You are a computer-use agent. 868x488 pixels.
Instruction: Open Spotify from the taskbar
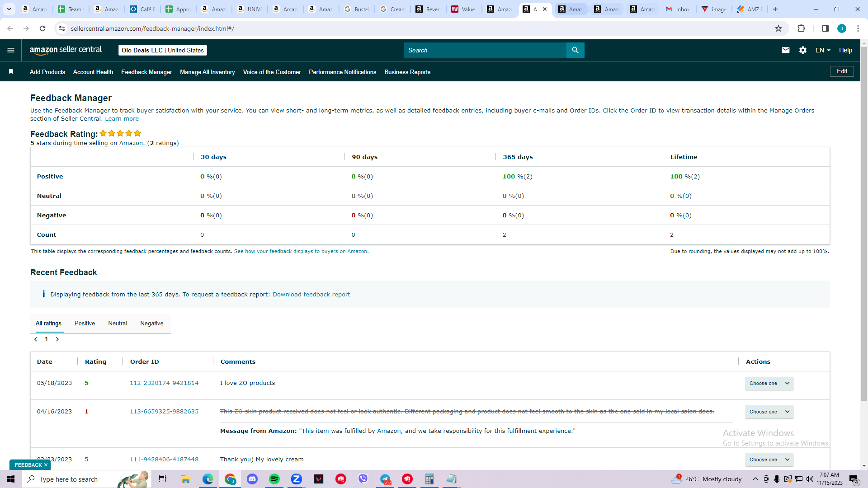(274, 479)
